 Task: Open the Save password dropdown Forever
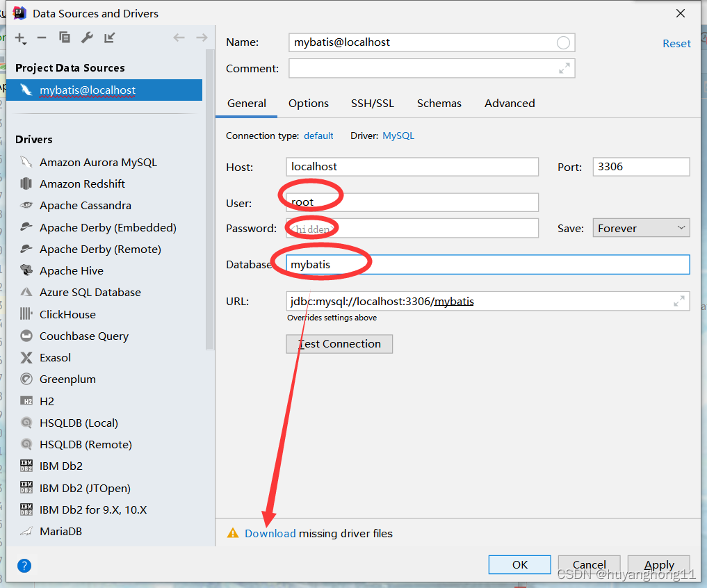[x=641, y=228]
